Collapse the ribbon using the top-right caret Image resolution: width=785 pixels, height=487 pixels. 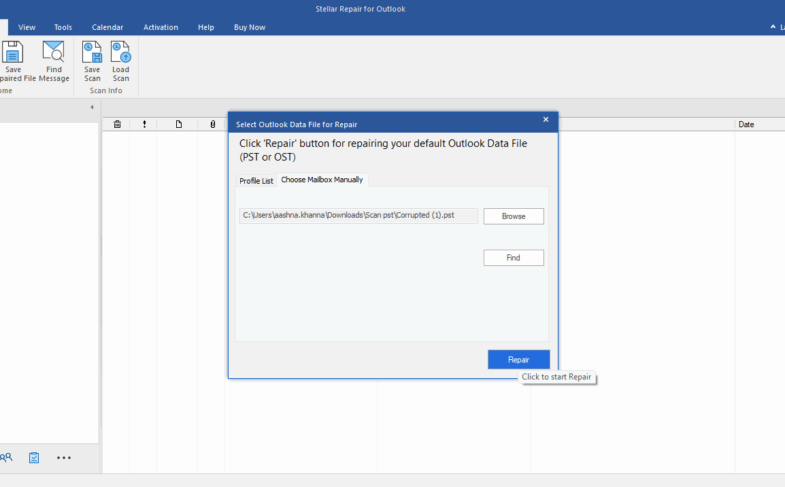(772, 27)
